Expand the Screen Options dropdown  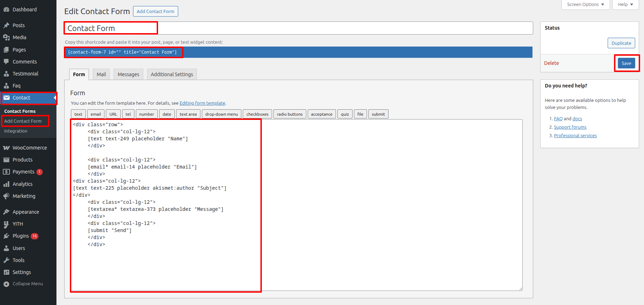click(x=585, y=5)
